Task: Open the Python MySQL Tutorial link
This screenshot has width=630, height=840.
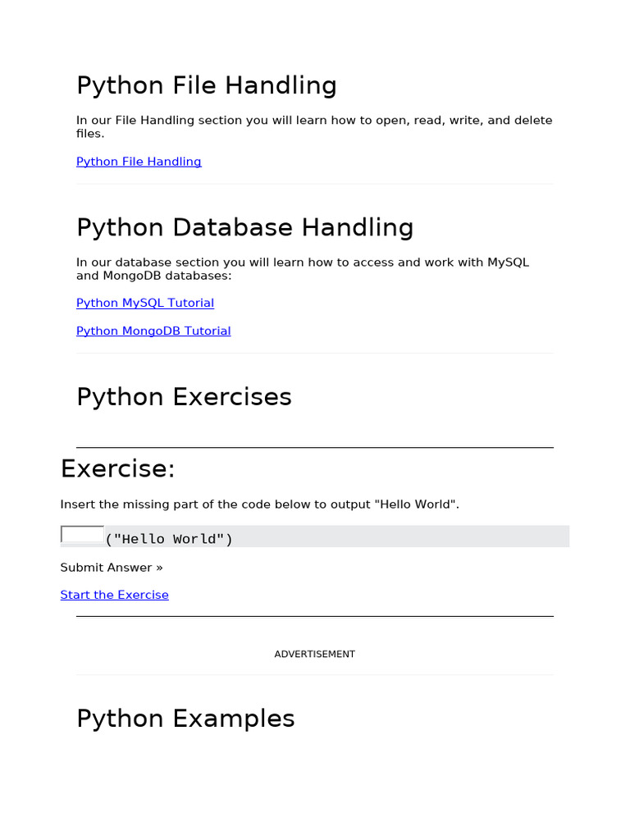Action: (145, 303)
